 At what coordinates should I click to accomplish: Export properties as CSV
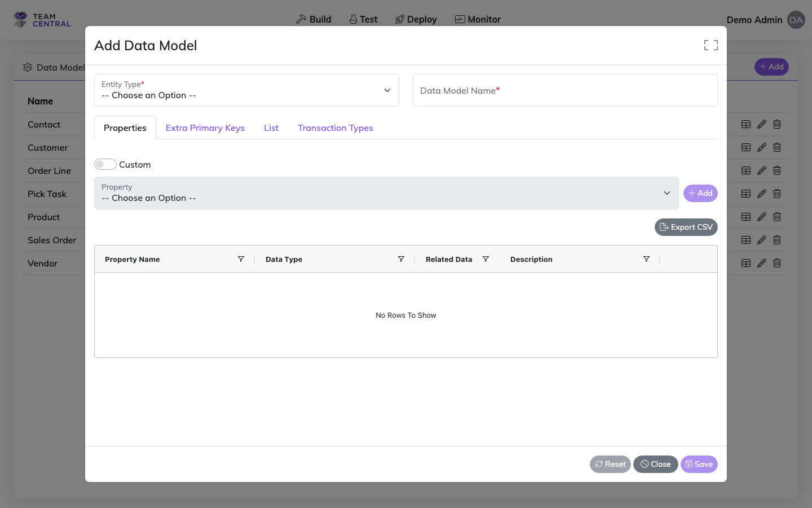[686, 227]
